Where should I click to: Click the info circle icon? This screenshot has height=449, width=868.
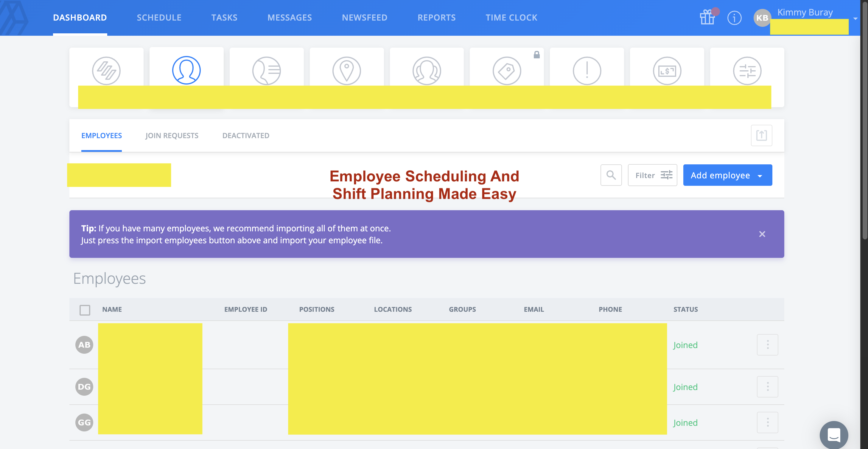pyautogui.click(x=734, y=18)
